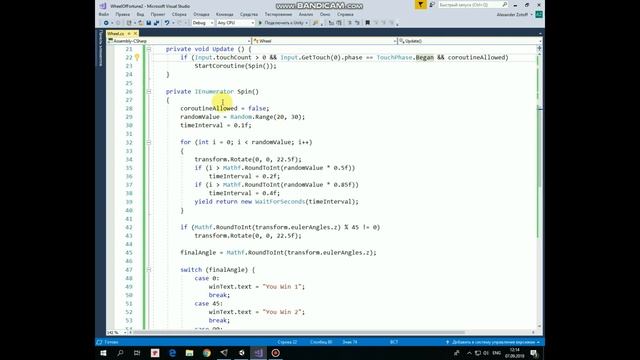Click the lightbulb quick actions on line 22
640x360 pixels.
coord(137,58)
